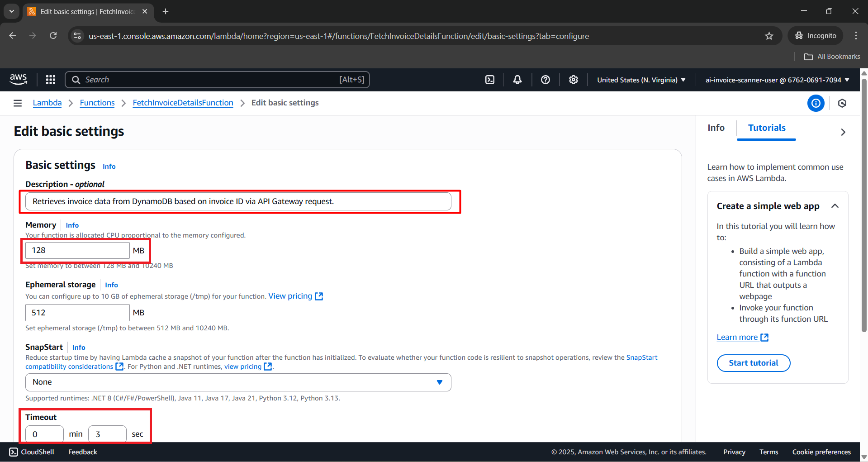Click the Memory input field showing 128
This screenshot has height=462, width=868.
point(77,250)
